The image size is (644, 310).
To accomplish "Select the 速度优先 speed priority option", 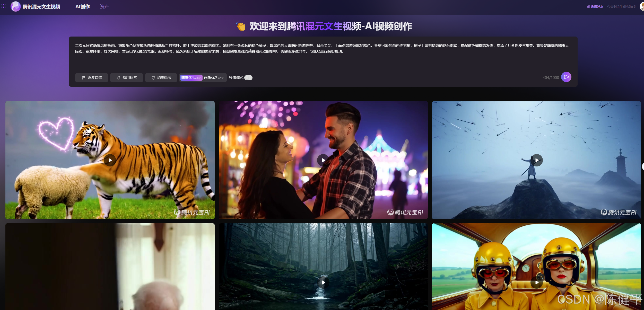I will (191, 78).
